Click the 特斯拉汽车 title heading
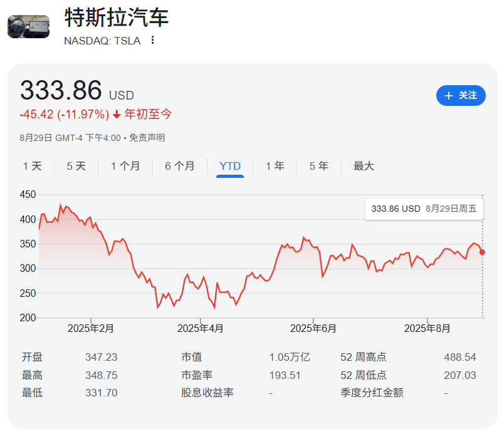Screen dimensions: 504x434 pyautogui.click(x=117, y=17)
